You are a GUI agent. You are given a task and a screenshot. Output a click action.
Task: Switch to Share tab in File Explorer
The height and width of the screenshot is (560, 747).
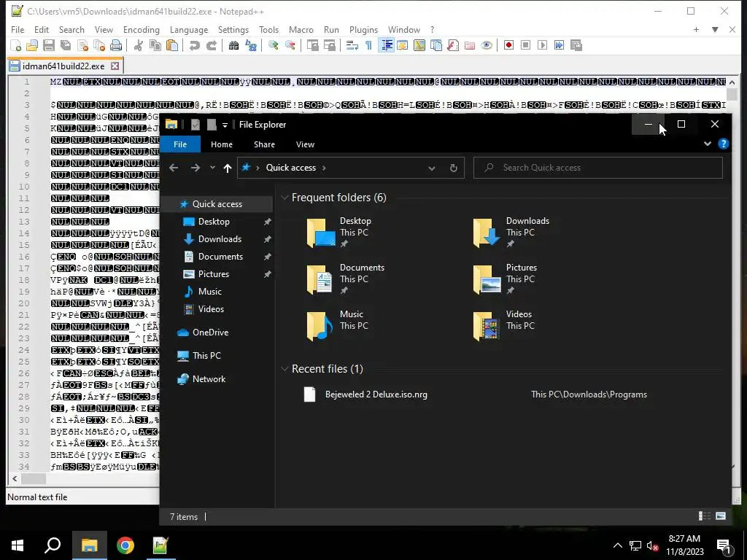[264, 144]
